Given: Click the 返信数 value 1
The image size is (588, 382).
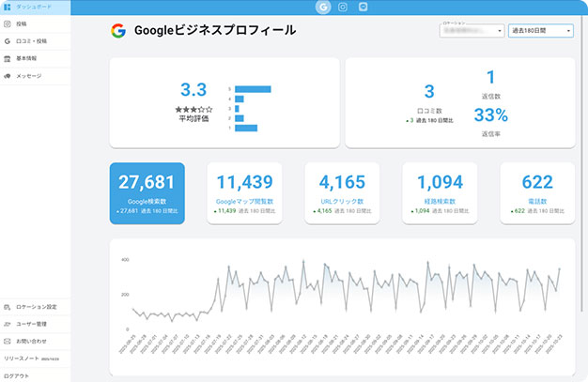Looking at the screenshot, I should (490, 78).
